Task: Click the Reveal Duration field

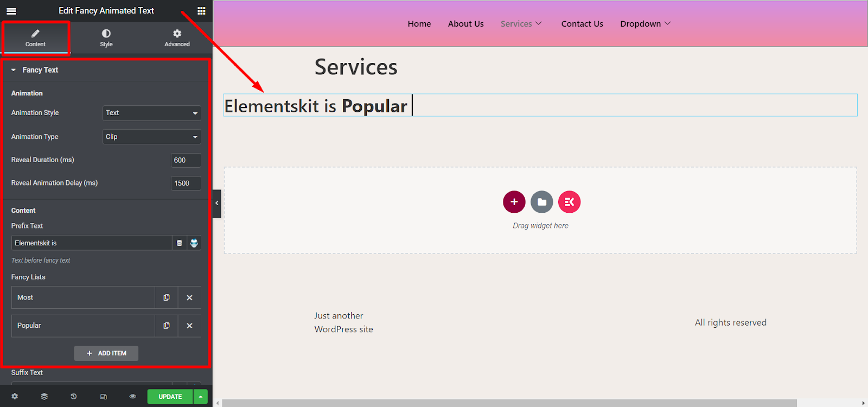Action: [186, 160]
